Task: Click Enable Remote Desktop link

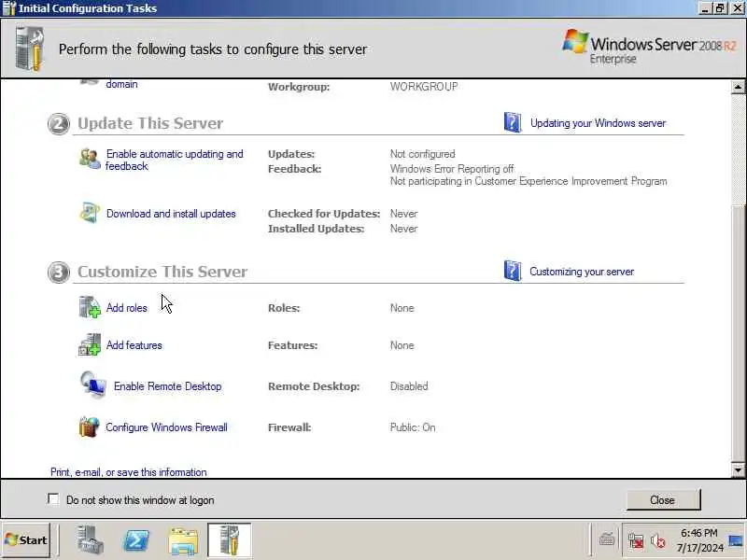Action: tap(168, 386)
